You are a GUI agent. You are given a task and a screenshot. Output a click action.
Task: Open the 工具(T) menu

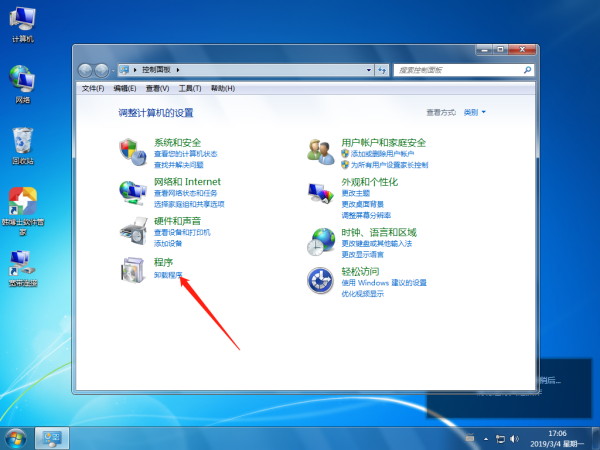coord(190,88)
